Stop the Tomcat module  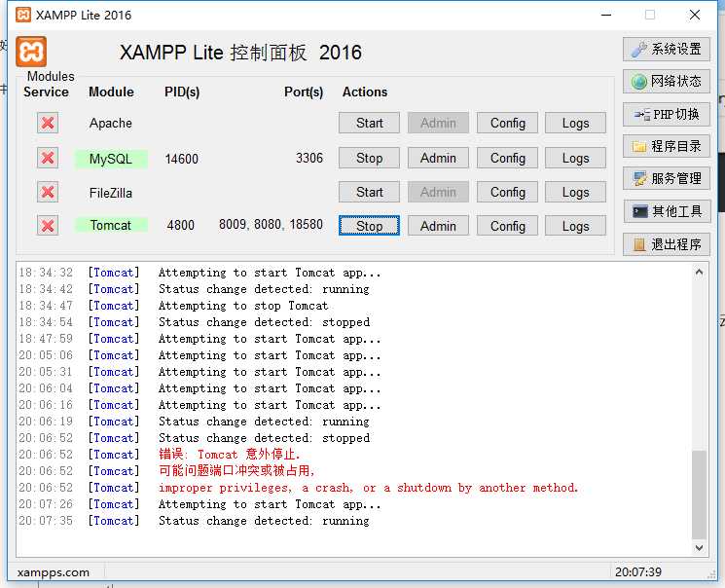tap(369, 226)
